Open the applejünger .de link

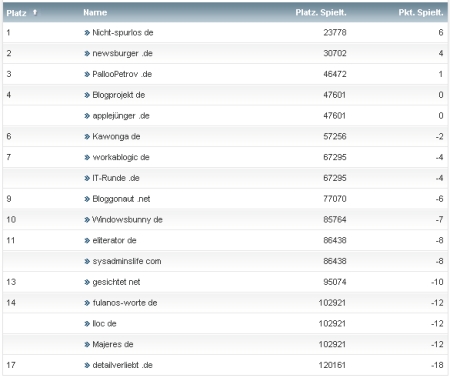coord(121,116)
